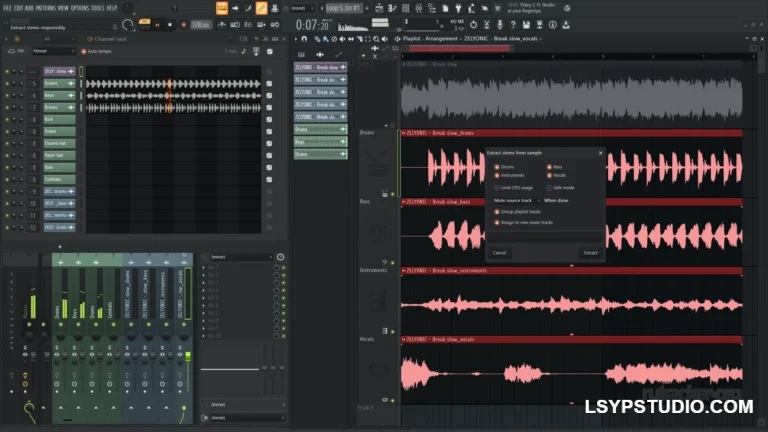This screenshot has width=768, height=432.
Task: Toggle the Auto tempo option
Action: click(x=84, y=51)
